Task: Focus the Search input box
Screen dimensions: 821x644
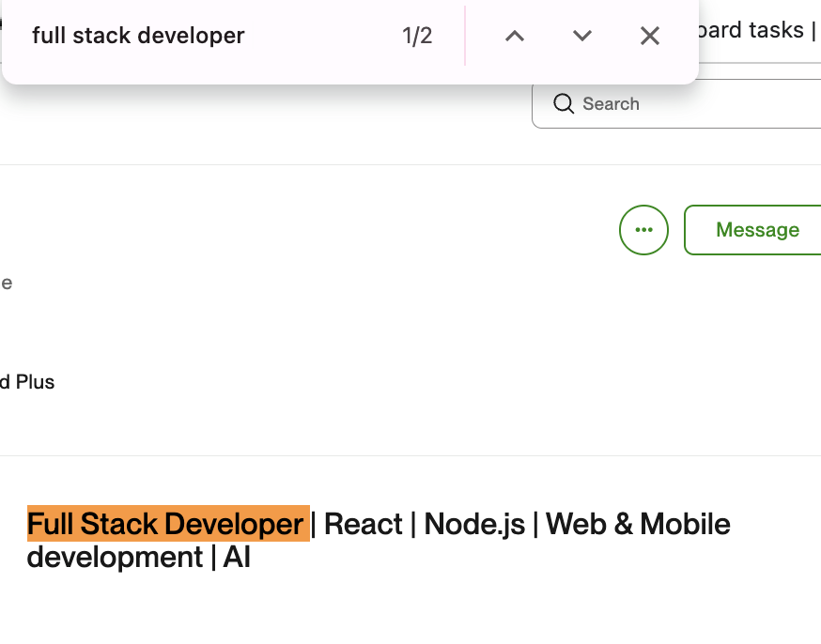Action: coord(695,104)
